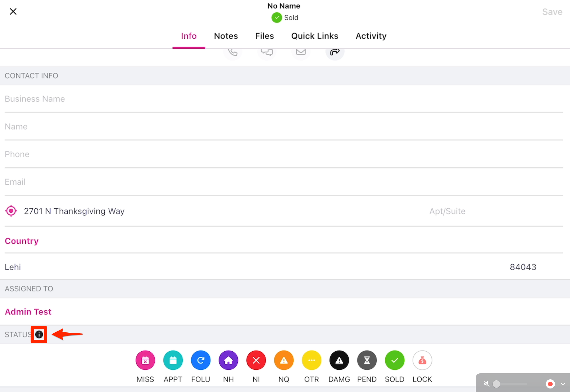Toggle the LOCK money-bag status

click(422, 360)
